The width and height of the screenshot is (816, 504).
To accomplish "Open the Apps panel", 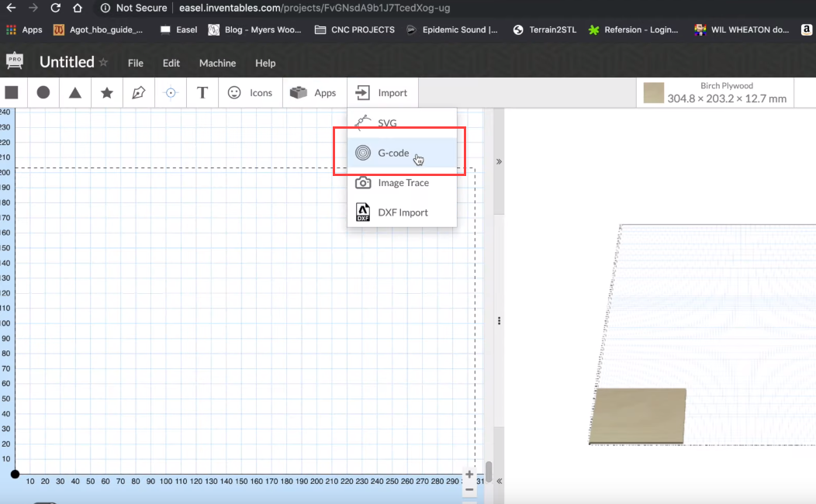I will pos(314,92).
